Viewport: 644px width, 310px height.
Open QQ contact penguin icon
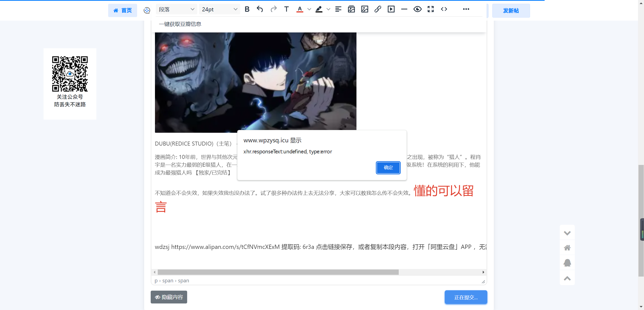[x=567, y=263]
